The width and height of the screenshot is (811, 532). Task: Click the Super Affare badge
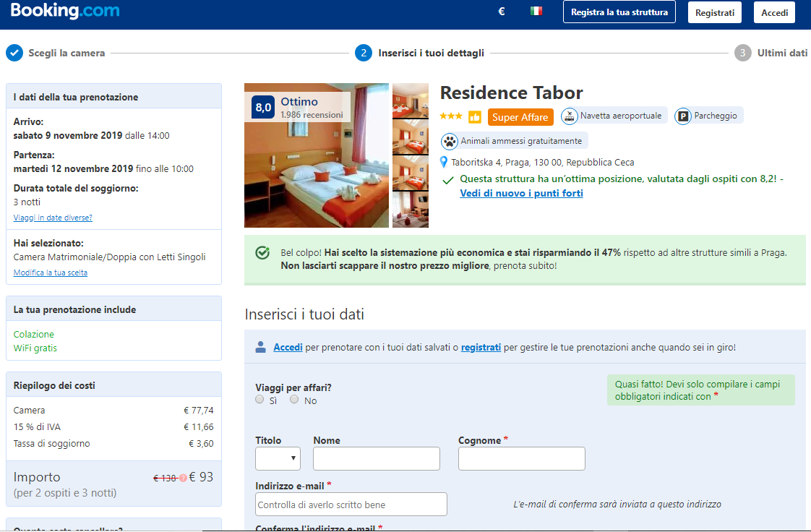(x=520, y=117)
